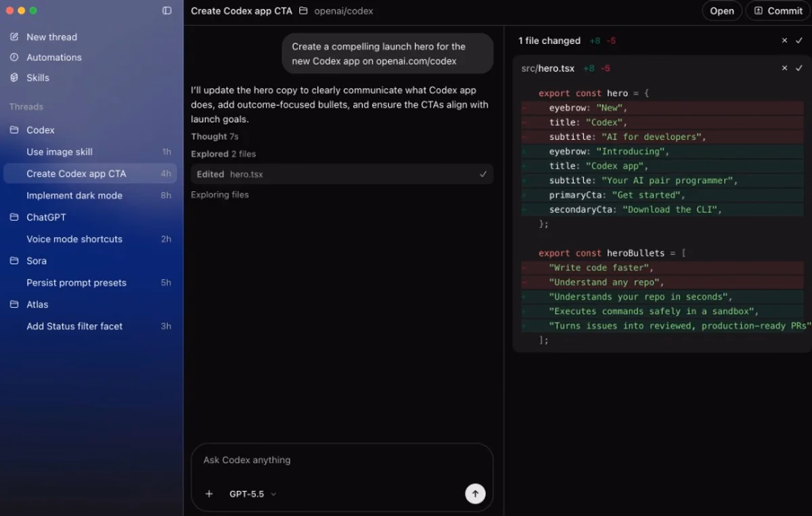Open Skills in the sidebar
Viewport: 812px width, 516px height.
pyautogui.click(x=38, y=77)
